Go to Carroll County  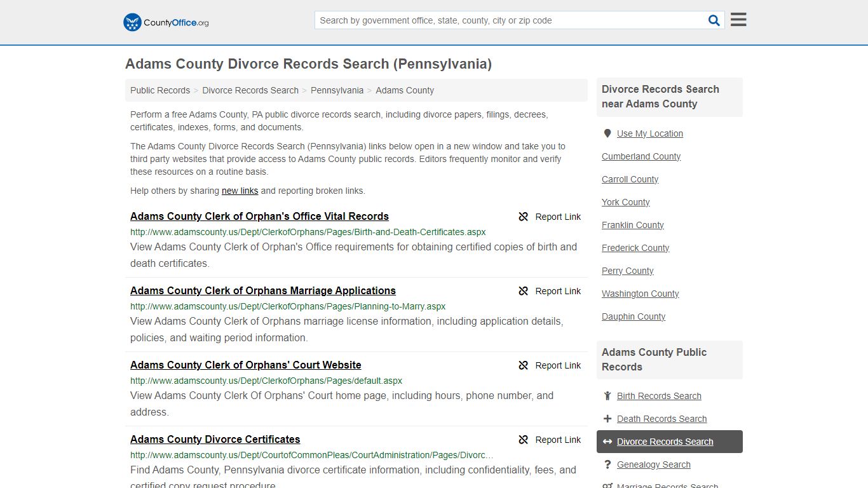[630, 179]
